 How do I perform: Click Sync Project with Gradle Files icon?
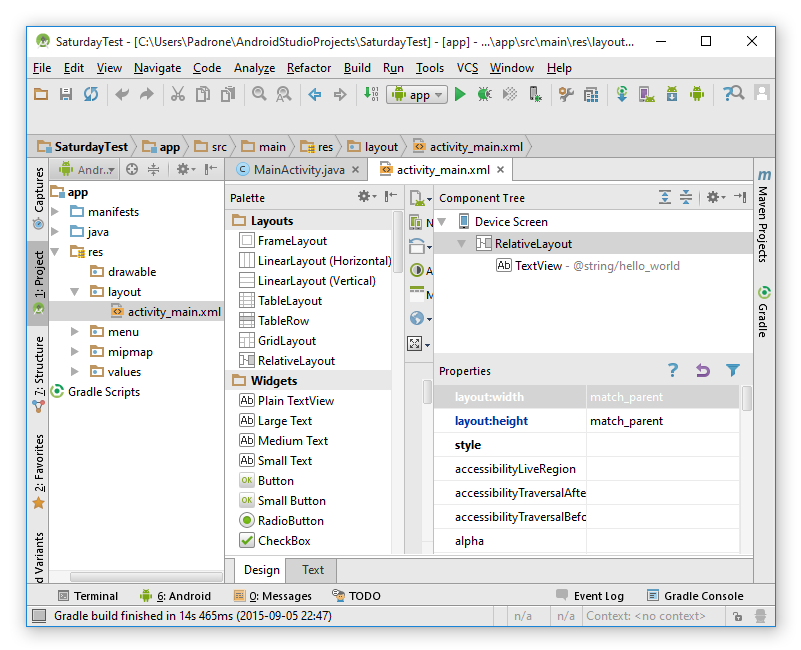point(622,94)
